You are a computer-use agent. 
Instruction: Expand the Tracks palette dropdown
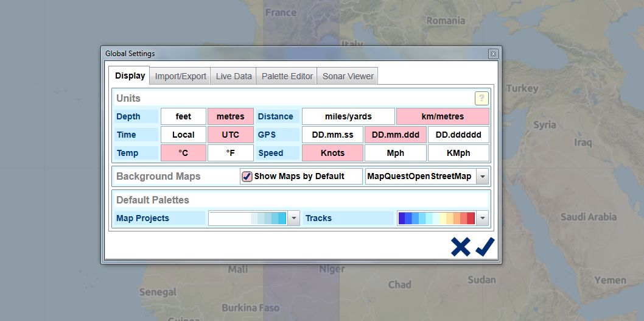pyautogui.click(x=482, y=218)
